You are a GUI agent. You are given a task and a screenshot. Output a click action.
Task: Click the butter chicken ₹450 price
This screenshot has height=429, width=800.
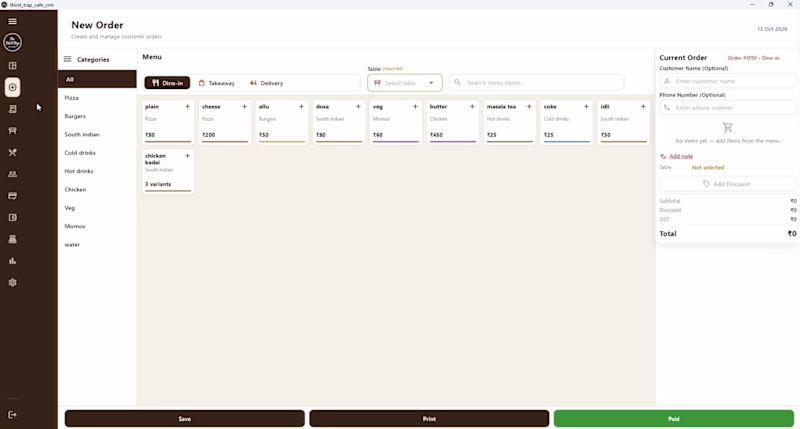point(436,135)
